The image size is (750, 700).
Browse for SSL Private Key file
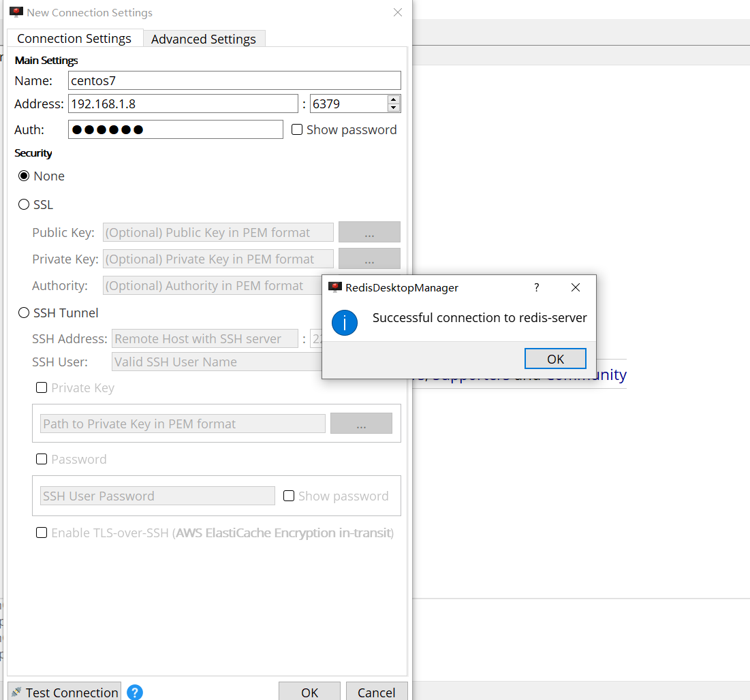point(369,259)
